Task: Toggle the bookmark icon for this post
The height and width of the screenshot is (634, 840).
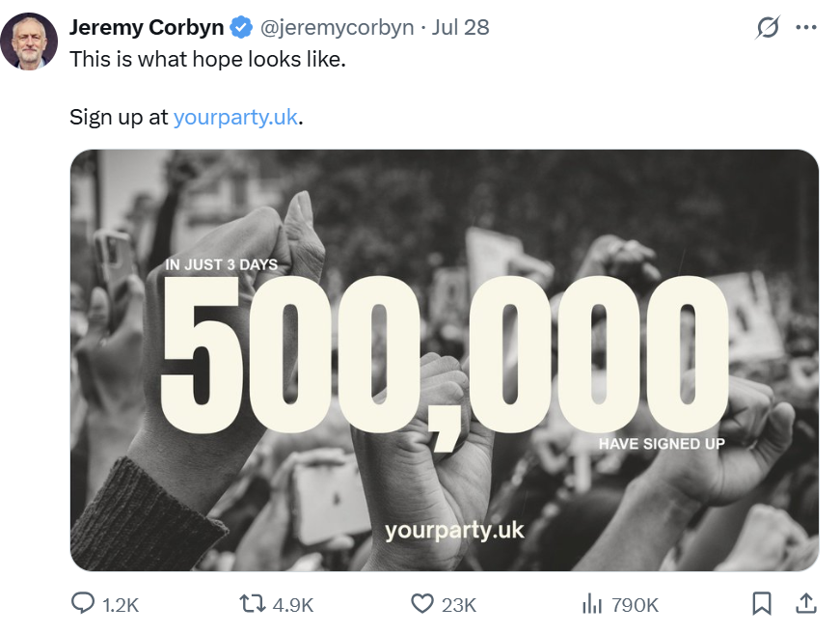Action: click(762, 603)
